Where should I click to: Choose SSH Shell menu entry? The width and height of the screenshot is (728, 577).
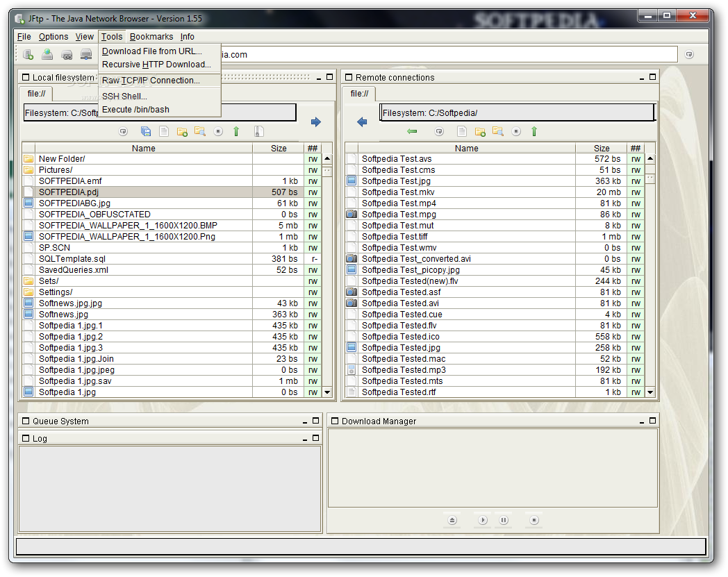[159, 96]
